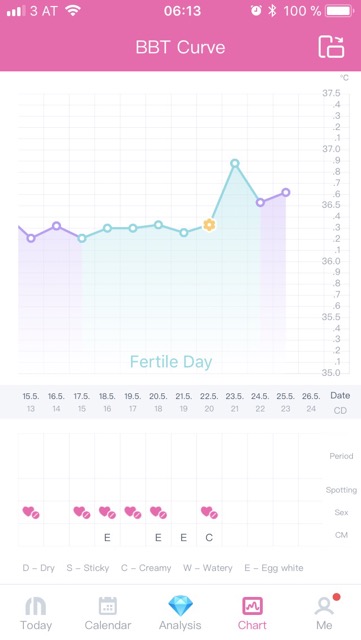The height and width of the screenshot is (640, 361).
Task: Select the date column 24.5. CD 22
Action: [x=260, y=402]
